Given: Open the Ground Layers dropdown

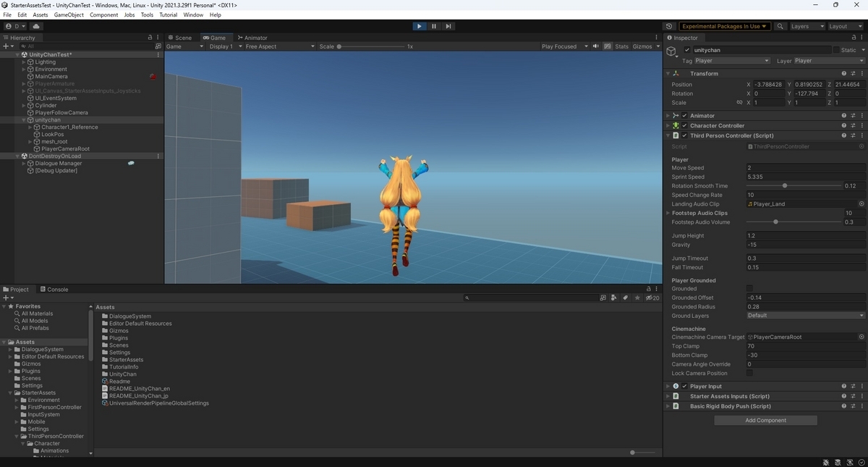Looking at the screenshot, I should [x=805, y=316].
